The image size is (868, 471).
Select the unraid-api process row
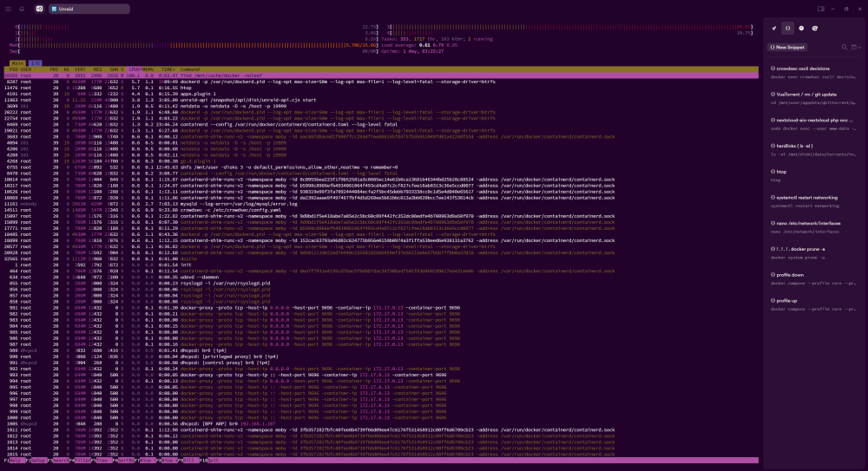(381, 100)
